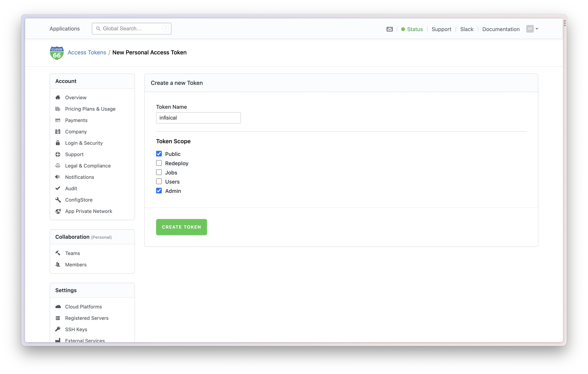Open Teams under Collaboration

point(73,253)
